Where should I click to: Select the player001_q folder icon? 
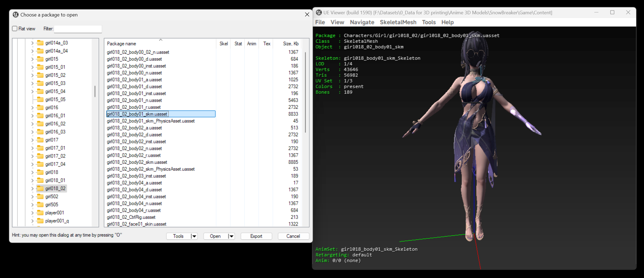coord(40,221)
